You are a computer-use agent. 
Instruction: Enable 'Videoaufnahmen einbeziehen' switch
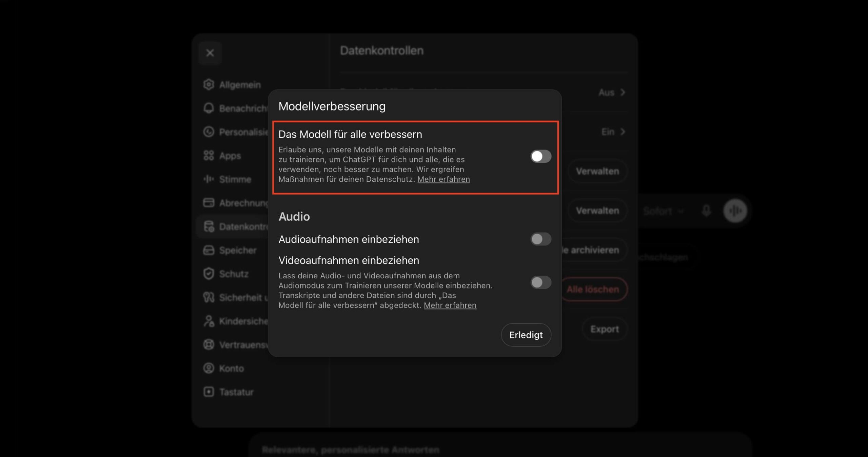pyautogui.click(x=540, y=282)
